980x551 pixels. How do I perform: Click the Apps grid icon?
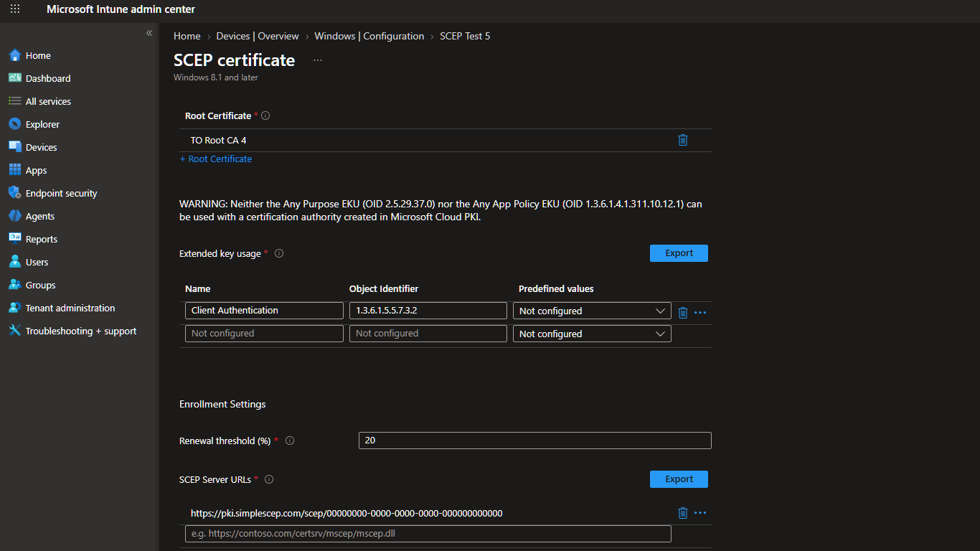[x=15, y=170]
